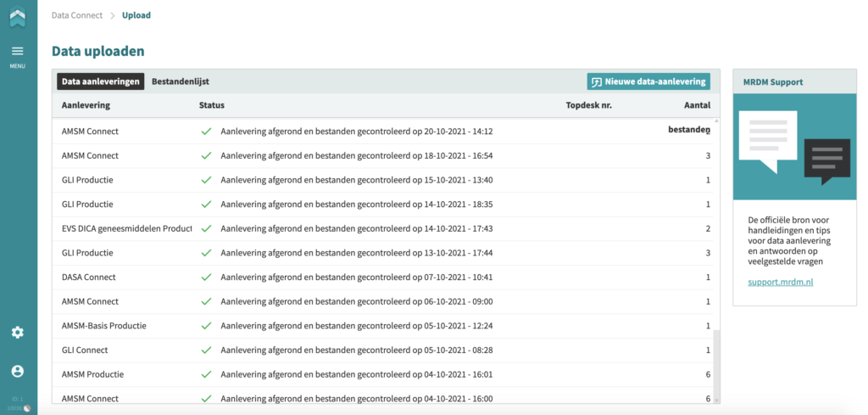
Task: Select the Data aanleveringen tab
Action: (x=101, y=81)
